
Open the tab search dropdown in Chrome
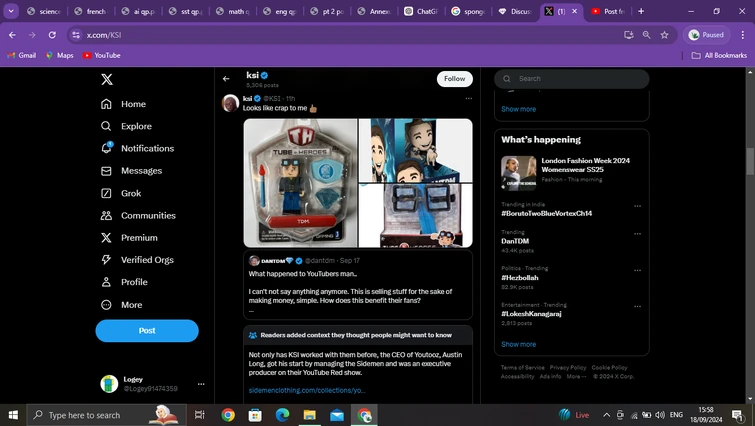click(x=12, y=11)
